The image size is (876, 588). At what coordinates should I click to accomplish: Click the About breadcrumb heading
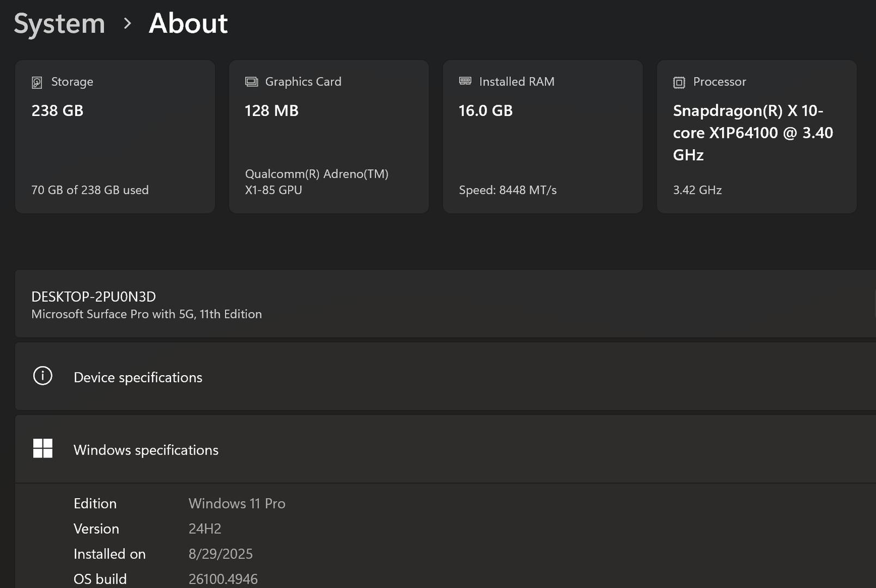click(x=188, y=23)
